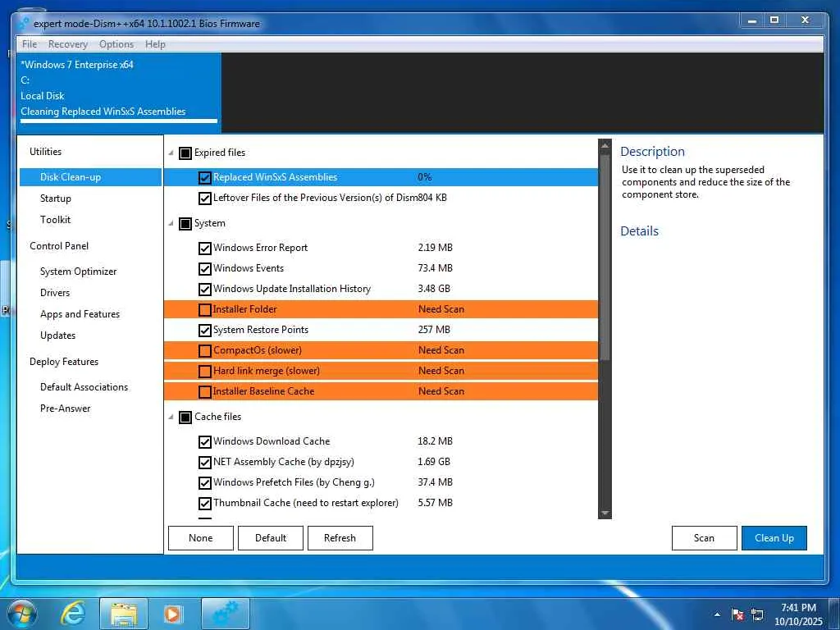Open Action Center flag icon in tray
840x630 pixels.
click(737, 614)
